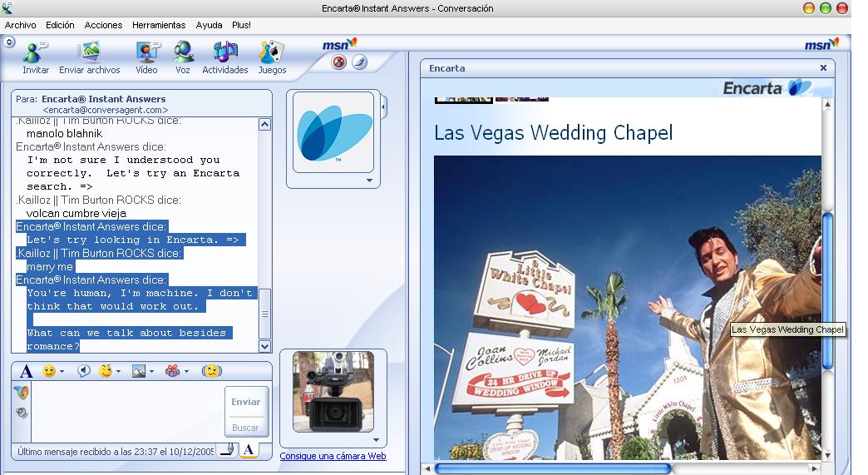Click the Las Vegas Wedding Chapel photo
This screenshot has height=475, width=868.
(627, 307)
